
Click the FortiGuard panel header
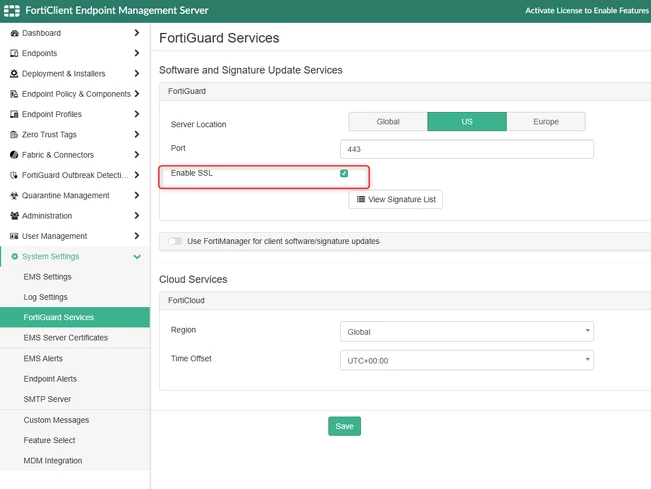405,91
